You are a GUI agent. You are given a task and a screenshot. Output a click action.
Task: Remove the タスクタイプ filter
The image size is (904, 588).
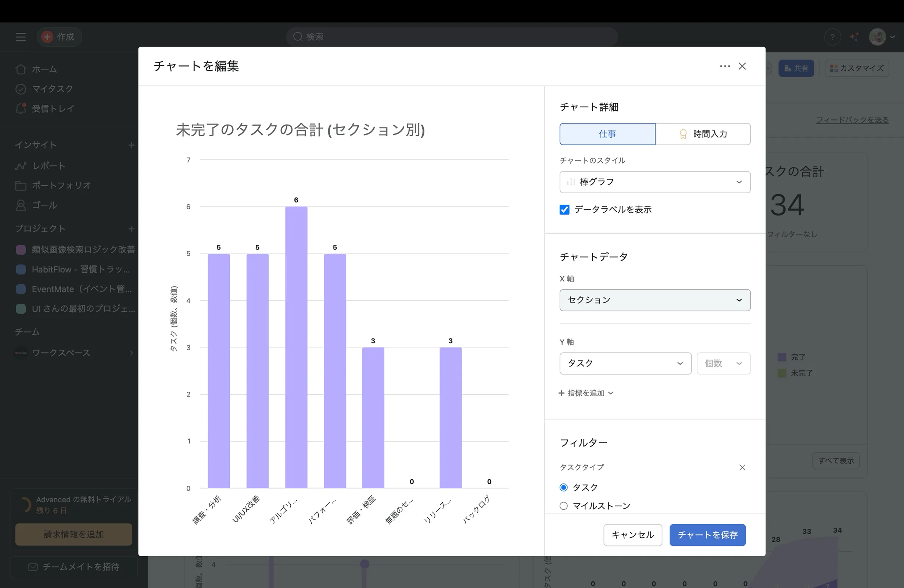[x=742, y=467]
